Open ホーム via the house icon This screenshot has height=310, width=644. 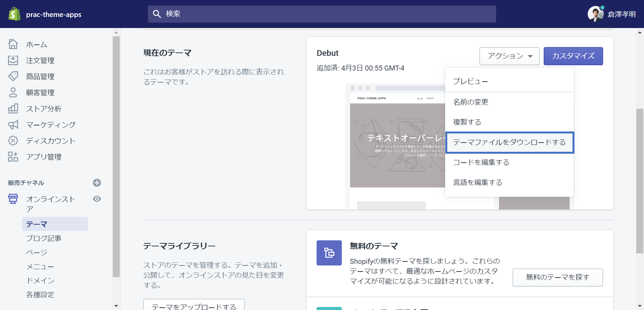(x=13, y=44)
